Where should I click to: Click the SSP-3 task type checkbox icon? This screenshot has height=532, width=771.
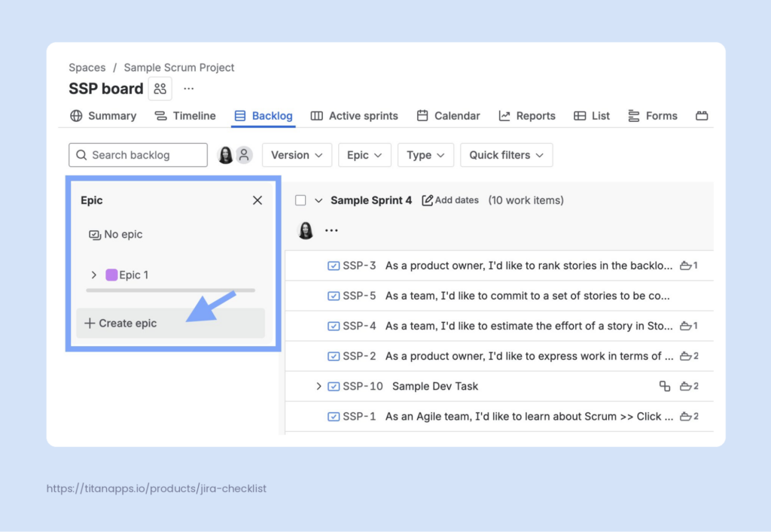(334, 266)
